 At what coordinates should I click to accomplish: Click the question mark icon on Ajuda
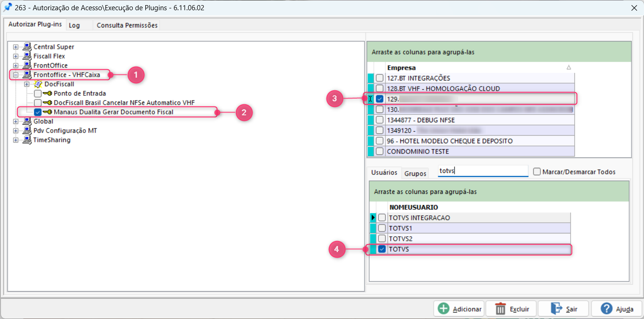[606, 309]
